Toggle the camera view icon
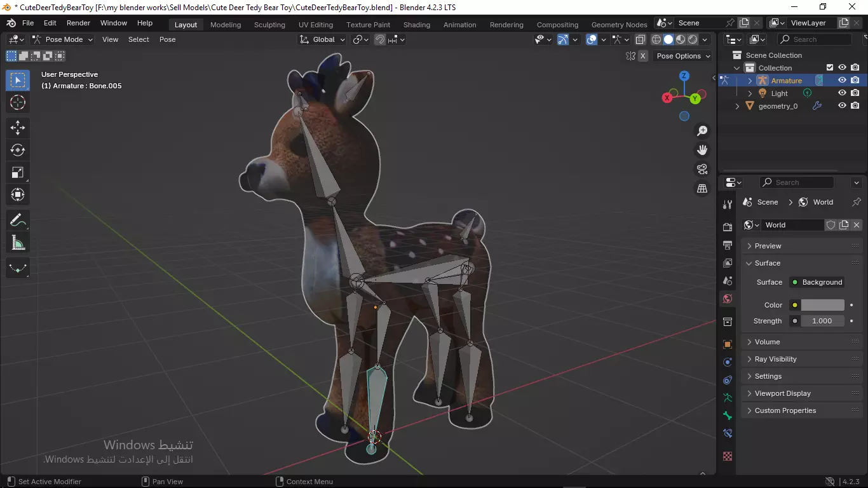This screenshot has width=868, height=488. tap(702, 169)
